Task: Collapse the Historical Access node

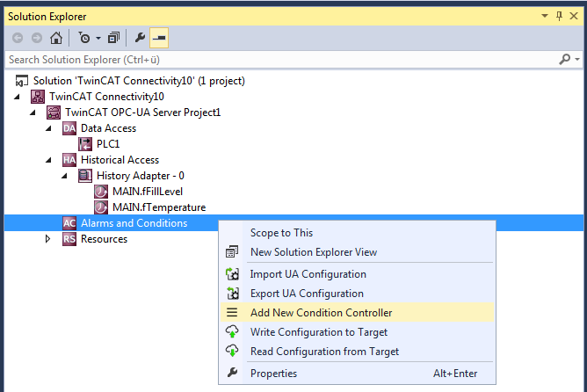Action: coord(48,160)
